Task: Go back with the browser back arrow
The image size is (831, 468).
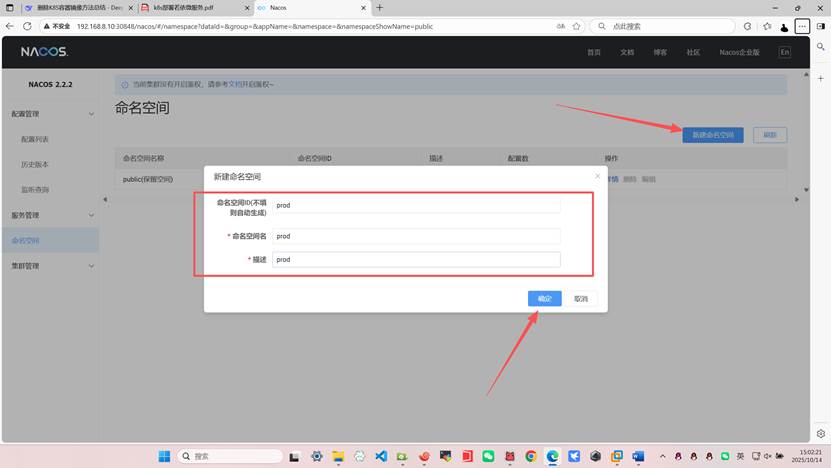Action: [x=10, y=26]
